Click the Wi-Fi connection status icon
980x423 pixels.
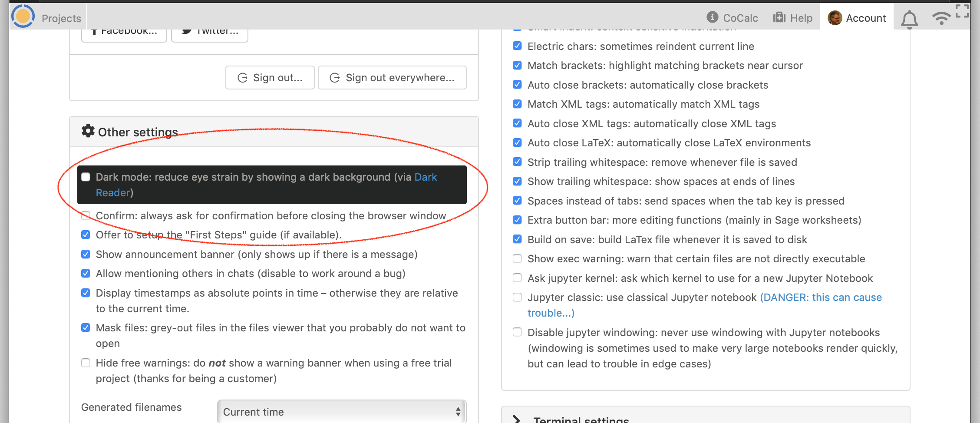(940, 18)
